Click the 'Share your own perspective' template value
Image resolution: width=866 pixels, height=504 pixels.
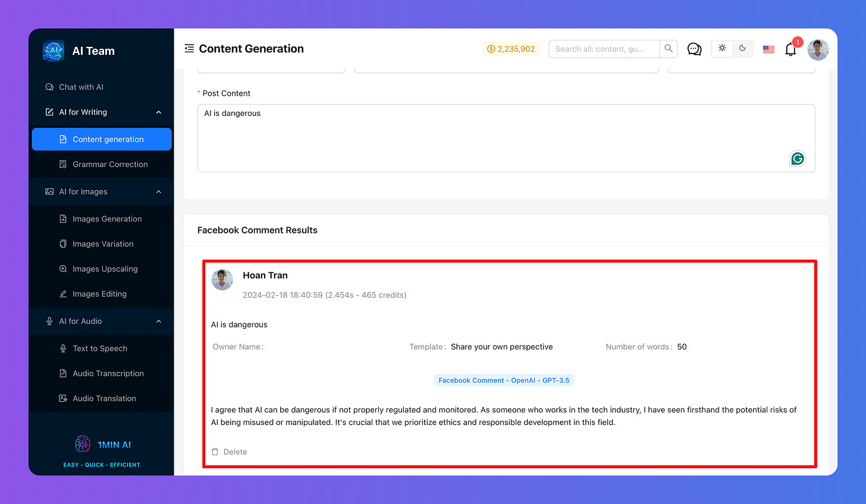click(502, 346)
